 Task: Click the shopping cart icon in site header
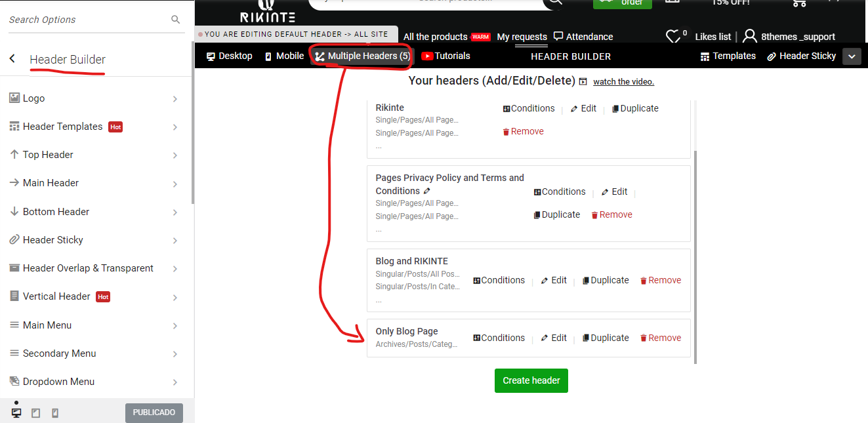(798, 3)
